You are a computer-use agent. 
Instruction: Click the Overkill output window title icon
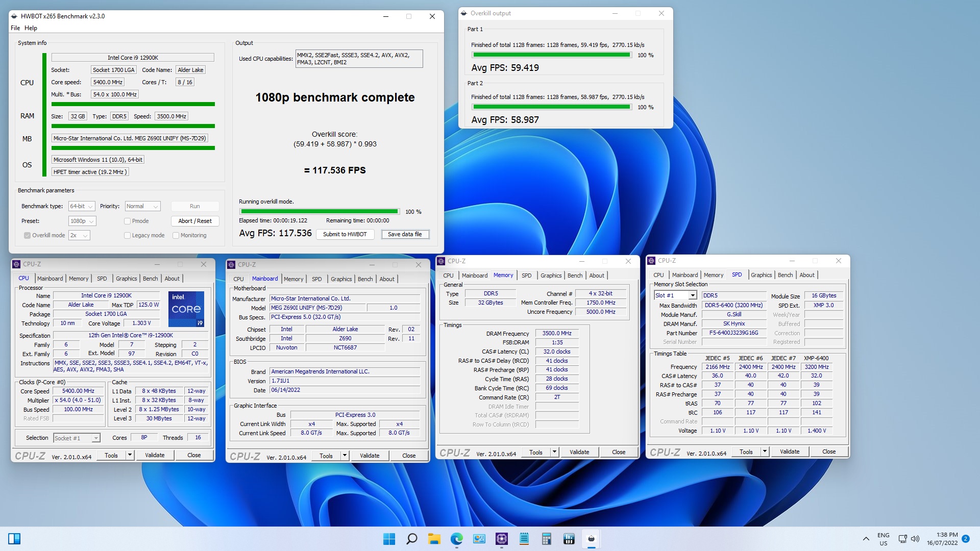coord(464,13)
